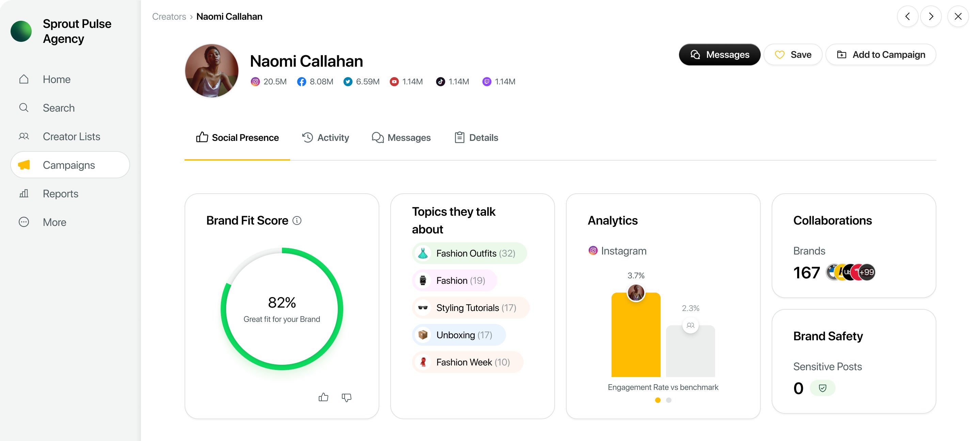Click the Brand Safety shield badge

(822, 388)
